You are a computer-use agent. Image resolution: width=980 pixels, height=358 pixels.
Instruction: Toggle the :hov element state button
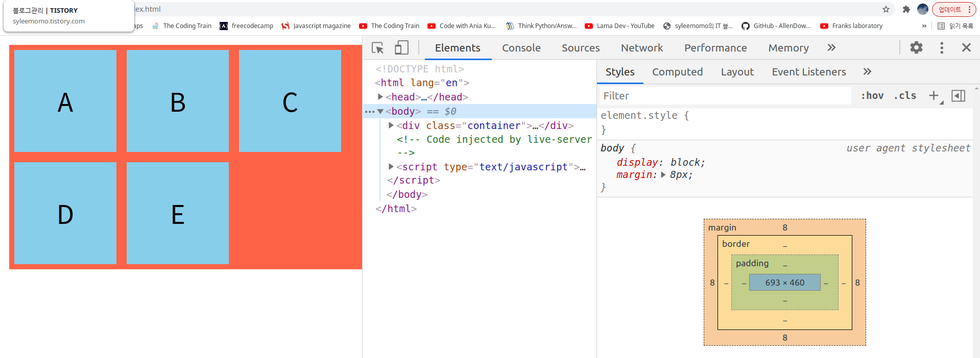(x=872, y=95)
